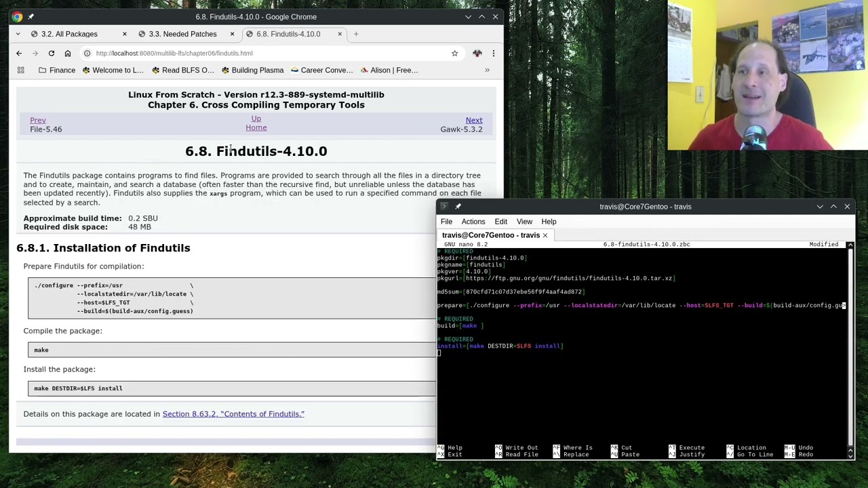Click the '6.8.1. Installation of Findutils' heading
Screen dimensions: 868x488
click(103, 247)
